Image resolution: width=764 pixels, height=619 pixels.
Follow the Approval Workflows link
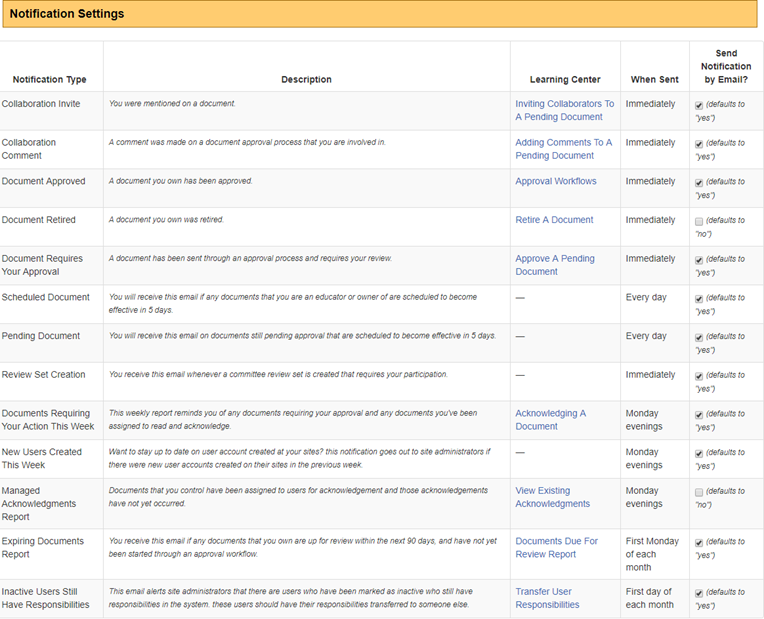(556, 181)
